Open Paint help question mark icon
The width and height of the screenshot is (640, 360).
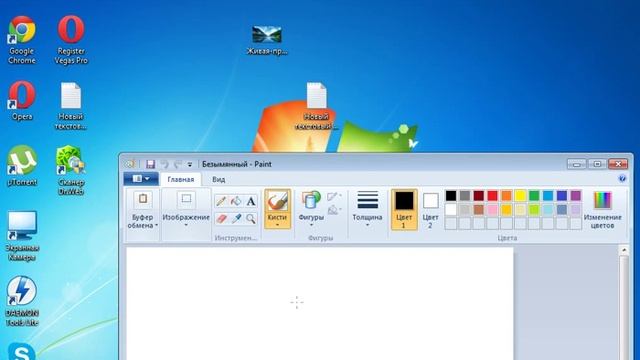coord(622,179)
